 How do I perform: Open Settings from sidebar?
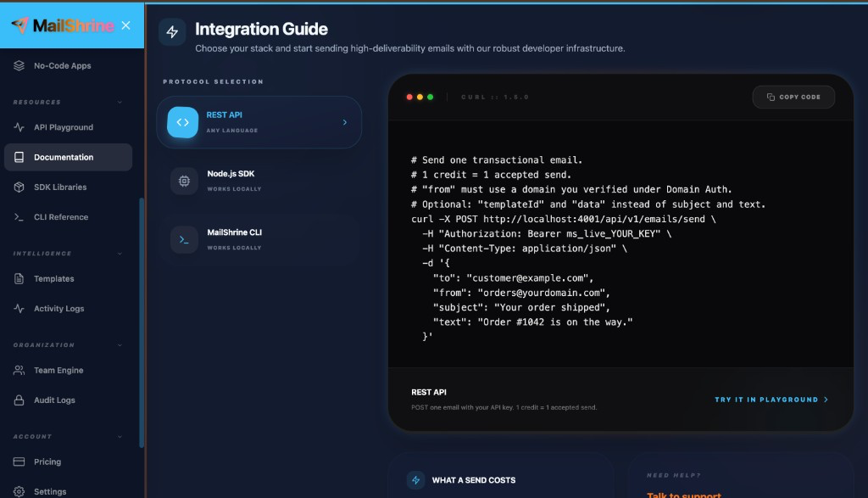click(x=68, y=491)
